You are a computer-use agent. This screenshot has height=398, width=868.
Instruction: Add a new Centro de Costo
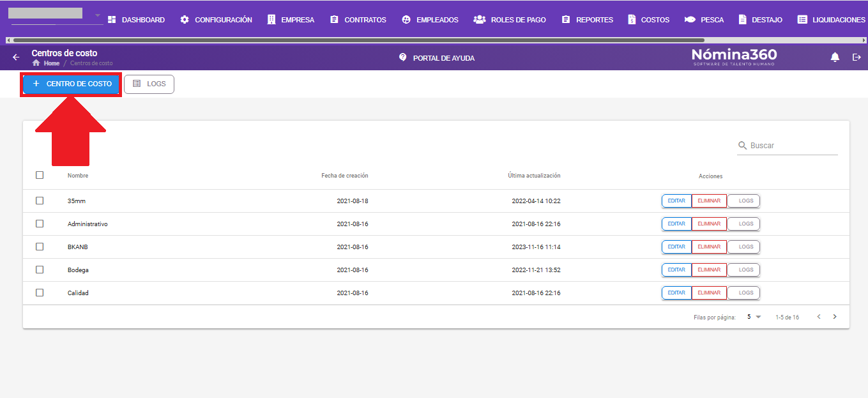pos(72,84)
